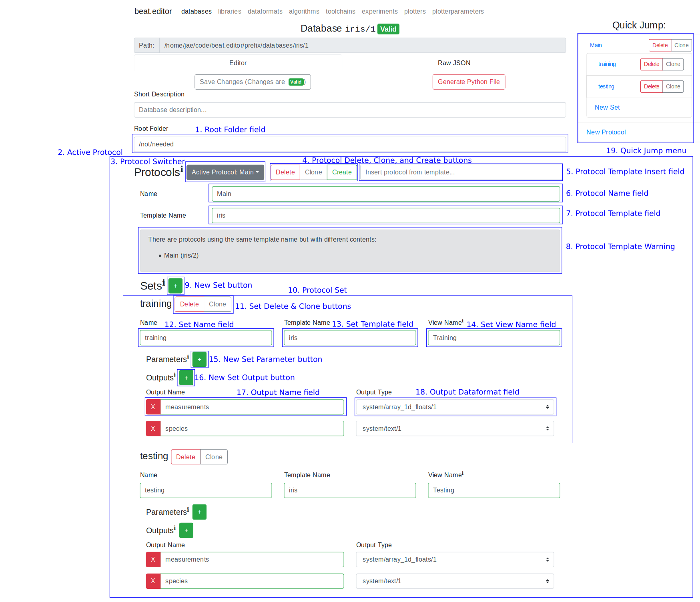The image size is (700, 602).
Task: Open the algorithms navigation item
Action: click(x=304, y=11)
